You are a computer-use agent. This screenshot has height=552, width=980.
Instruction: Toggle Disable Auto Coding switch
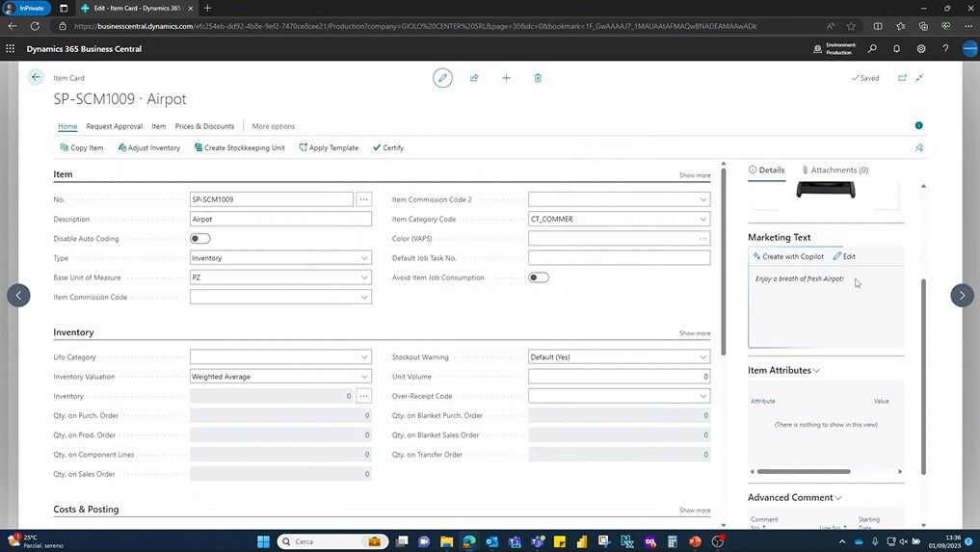pyautogui.click(x=199, y=239)
